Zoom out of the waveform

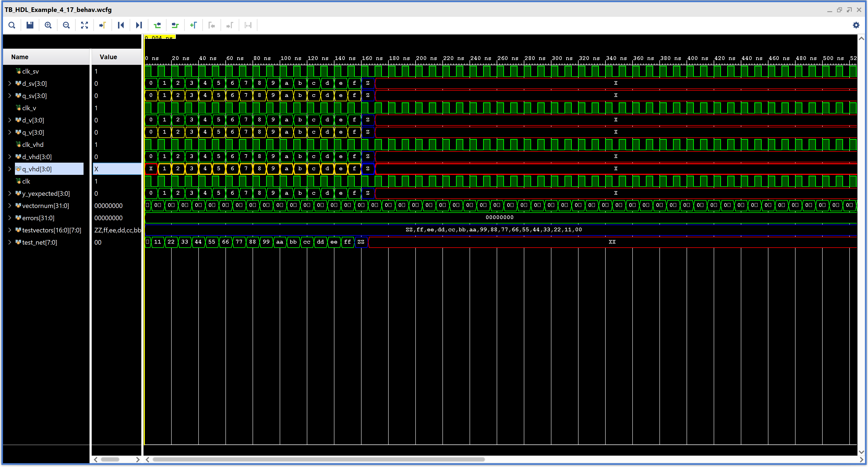tap(66, 25)
